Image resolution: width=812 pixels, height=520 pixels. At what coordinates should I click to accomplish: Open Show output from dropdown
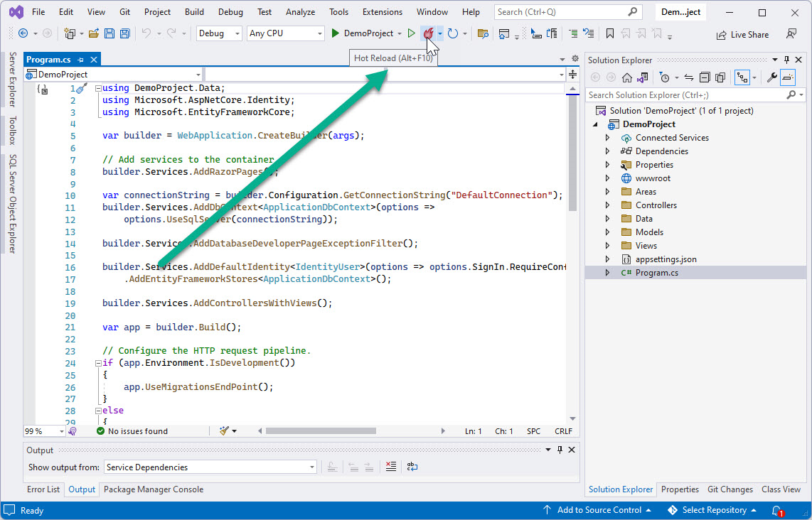(x=210, y=467)
